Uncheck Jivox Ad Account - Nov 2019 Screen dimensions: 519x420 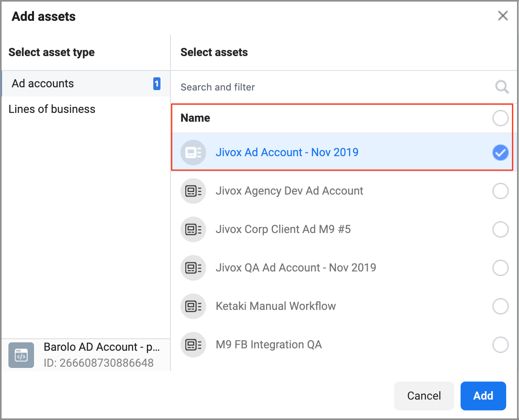tap(500, 153)
